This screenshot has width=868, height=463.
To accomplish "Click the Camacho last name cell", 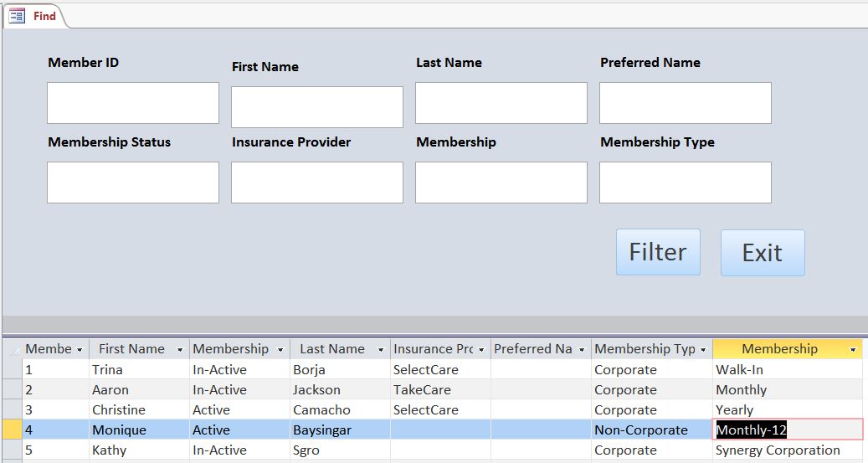I will [x=340, y=409].
